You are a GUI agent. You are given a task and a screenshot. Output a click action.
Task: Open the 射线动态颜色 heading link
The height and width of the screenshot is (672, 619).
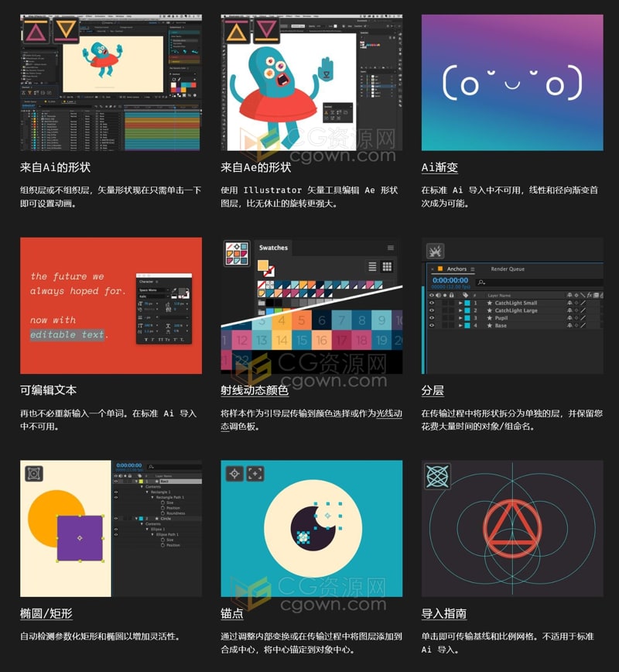click(255, 390)
